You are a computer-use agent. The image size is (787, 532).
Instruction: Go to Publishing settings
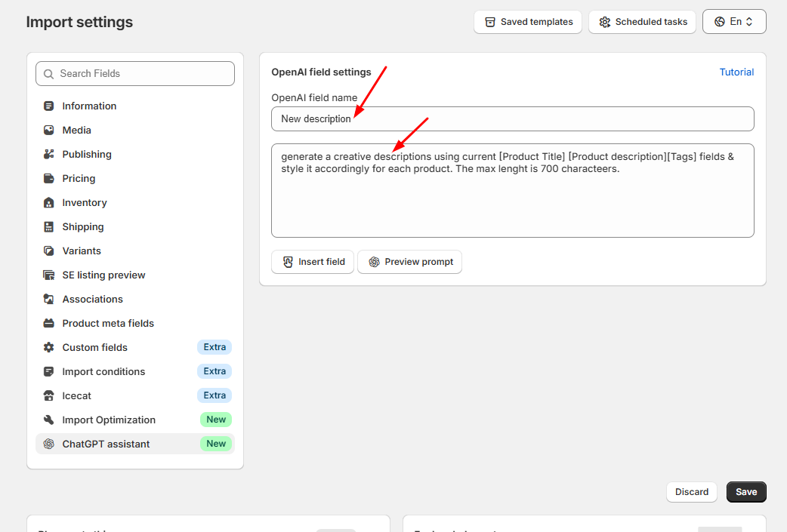[x=135, y=154]
